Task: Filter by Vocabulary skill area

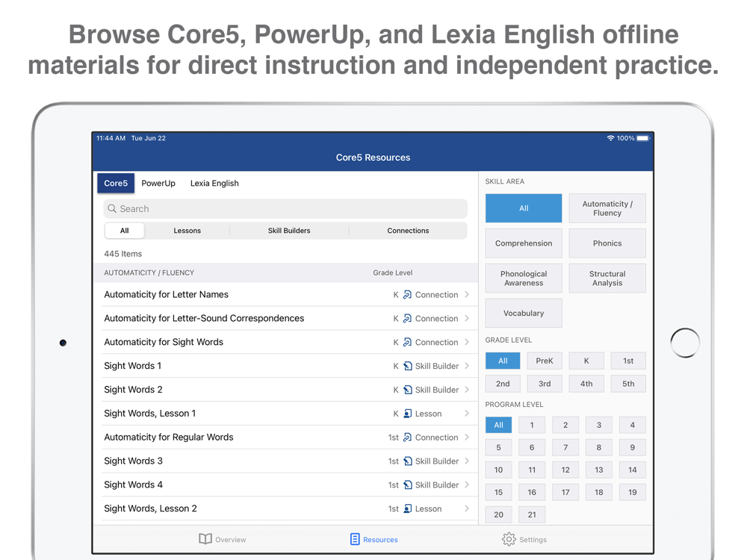Action: click(524, 314)
